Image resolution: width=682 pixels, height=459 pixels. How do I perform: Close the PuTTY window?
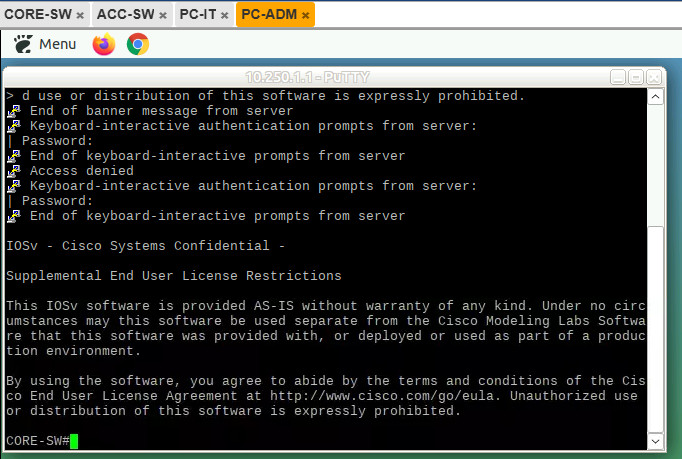pyautogui.click(x=654, y=77)
